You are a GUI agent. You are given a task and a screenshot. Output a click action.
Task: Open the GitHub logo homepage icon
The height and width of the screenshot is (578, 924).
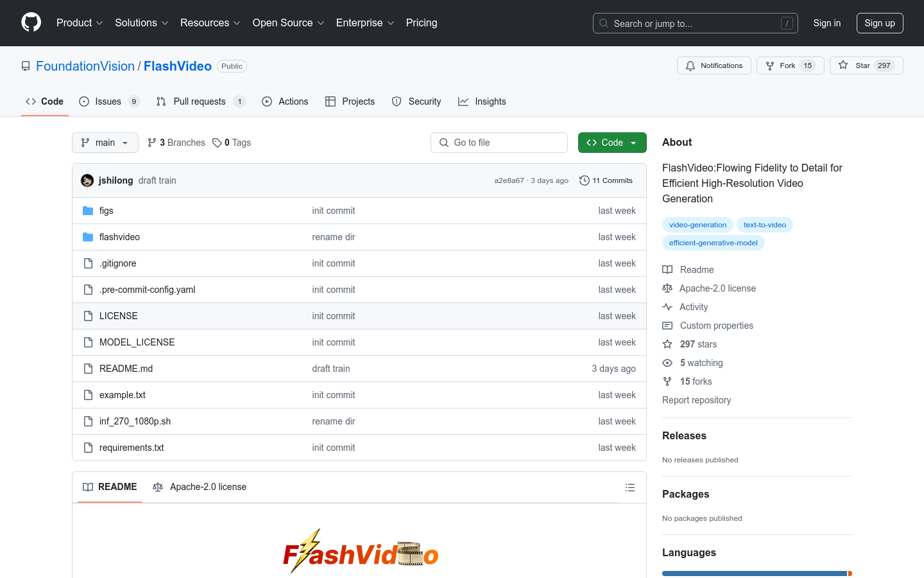point(31,22)
